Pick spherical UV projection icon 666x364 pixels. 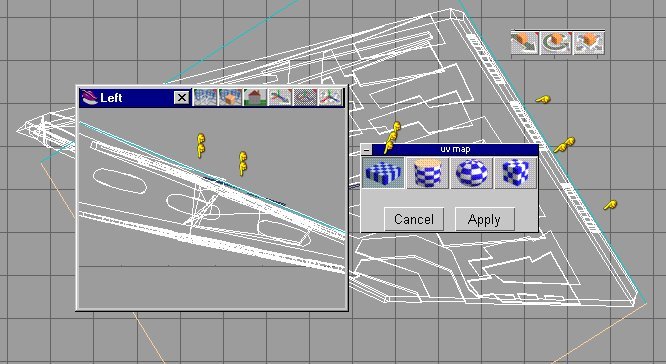coord(471,173)
